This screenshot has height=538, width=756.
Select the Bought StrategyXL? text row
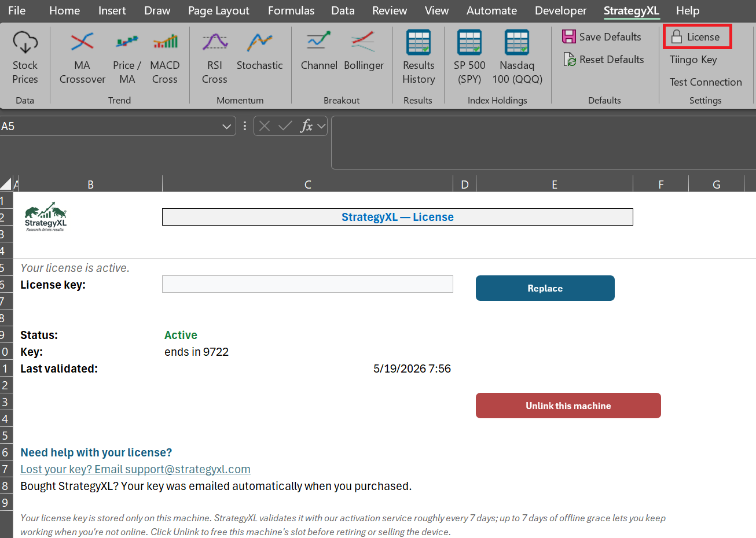(216, 486)
